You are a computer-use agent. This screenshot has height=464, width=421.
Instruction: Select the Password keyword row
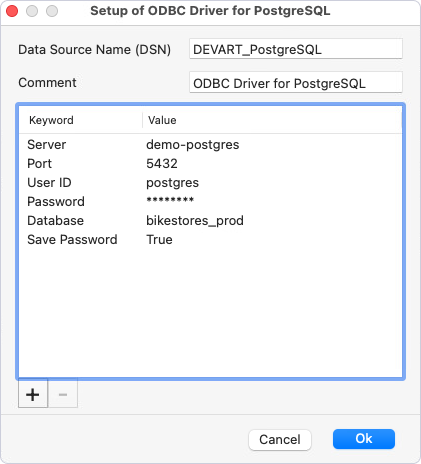pos(210,202)
